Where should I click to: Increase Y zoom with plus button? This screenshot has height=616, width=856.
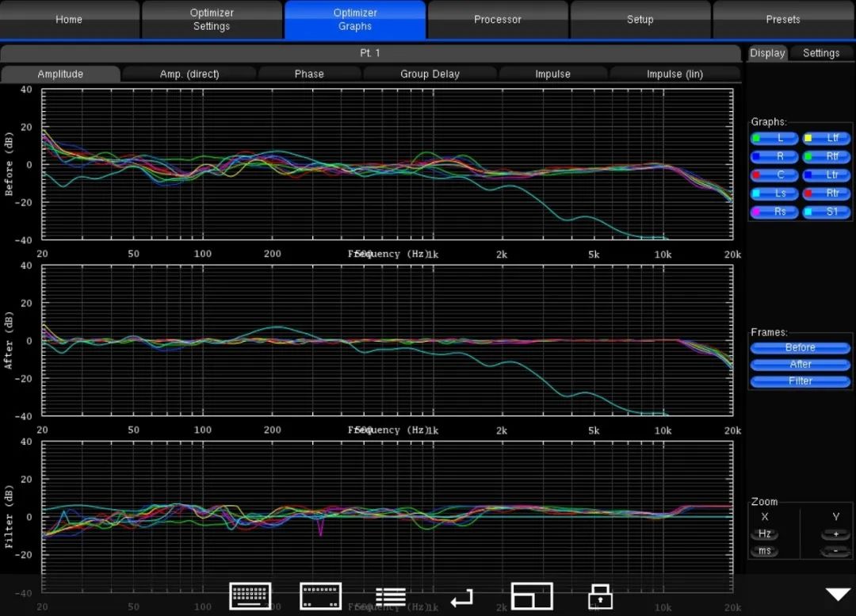pos(836,534)
